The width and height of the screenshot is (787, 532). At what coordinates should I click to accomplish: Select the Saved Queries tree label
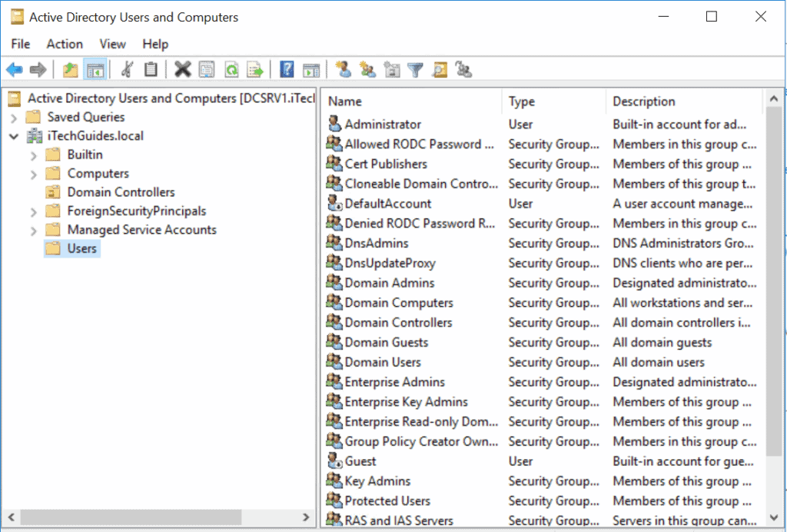86,117
